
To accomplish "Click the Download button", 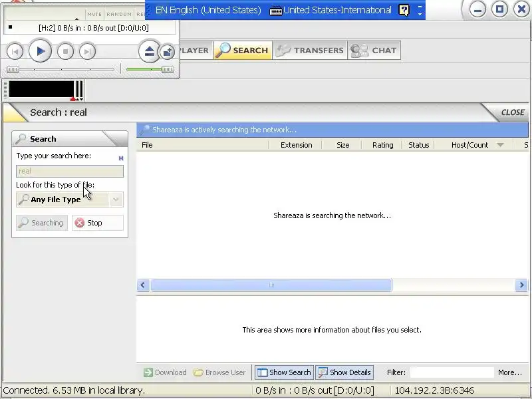I will pyautogui.click(x=165, y=372).
